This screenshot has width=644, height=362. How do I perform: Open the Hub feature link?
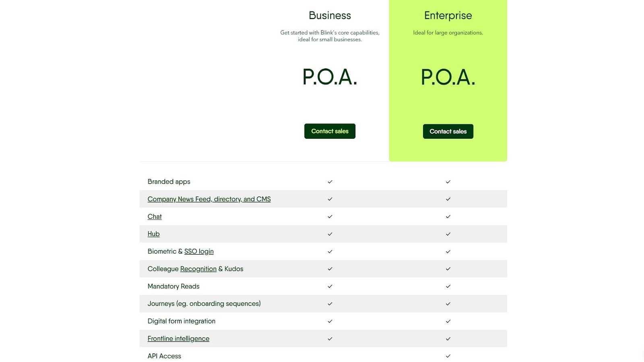click(153, 234)
